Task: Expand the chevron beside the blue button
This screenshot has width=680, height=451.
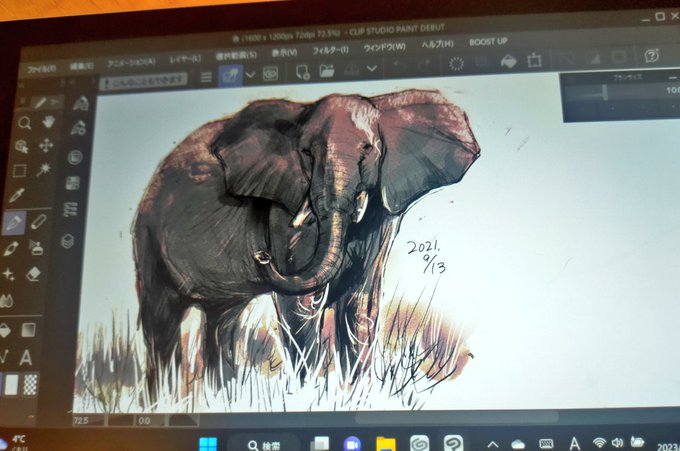Action: click(x=251, y=75)
